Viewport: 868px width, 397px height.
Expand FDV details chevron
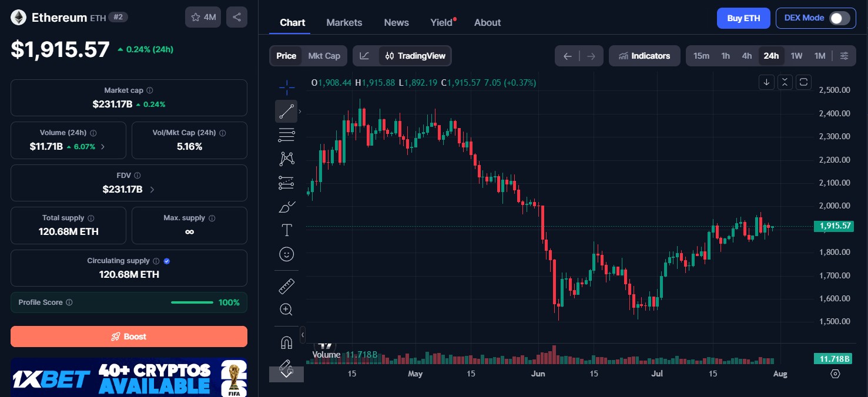point(152,189)
